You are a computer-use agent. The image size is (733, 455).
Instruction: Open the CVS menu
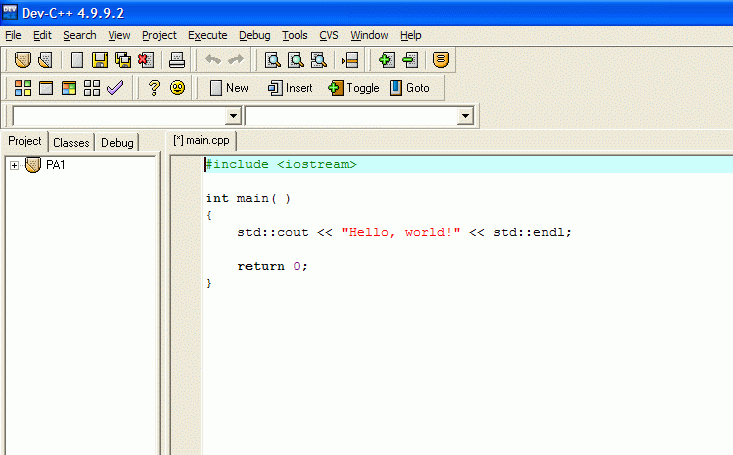pyautogui.click(x=329, y=35)
